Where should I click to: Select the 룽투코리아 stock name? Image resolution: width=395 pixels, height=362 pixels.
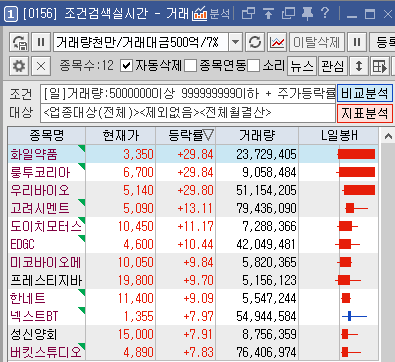(40, 172)
